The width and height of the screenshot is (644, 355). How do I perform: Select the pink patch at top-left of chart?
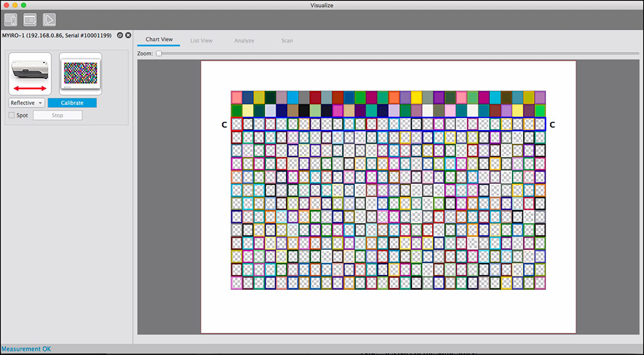coord(237,97)
